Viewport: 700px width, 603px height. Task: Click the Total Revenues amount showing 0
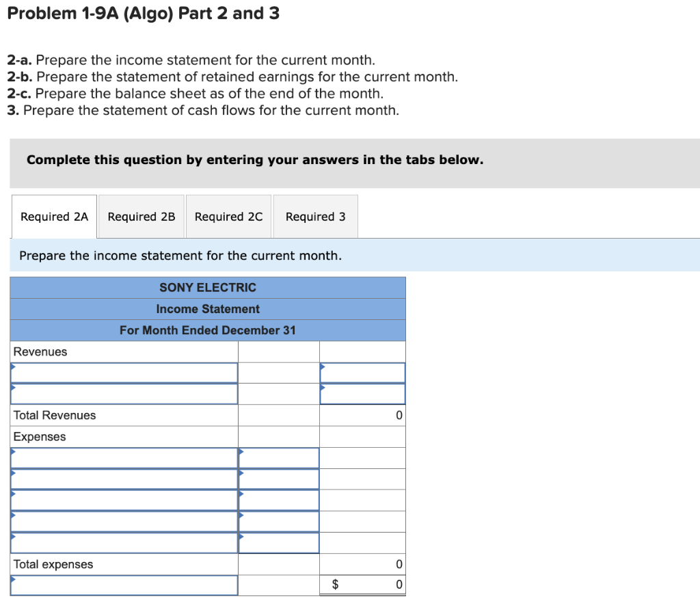point(362,415)
